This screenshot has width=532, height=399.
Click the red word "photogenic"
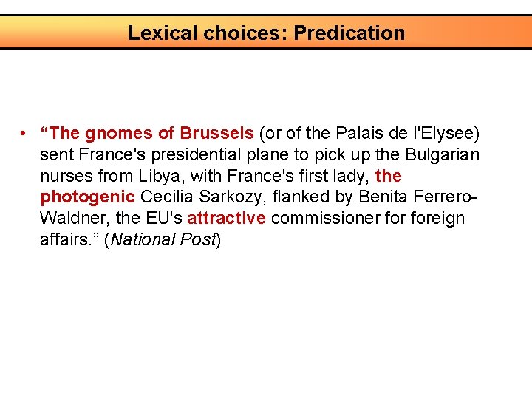87,197
